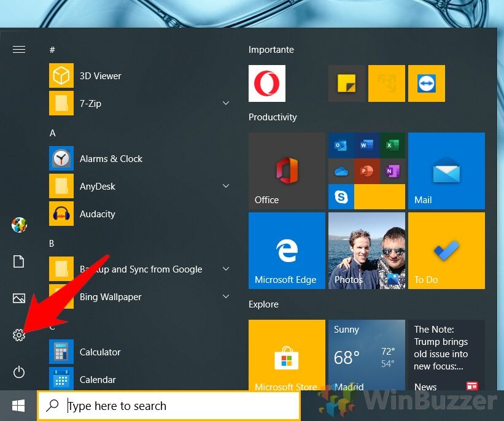Click the 'A' letter header

[52, 133]
